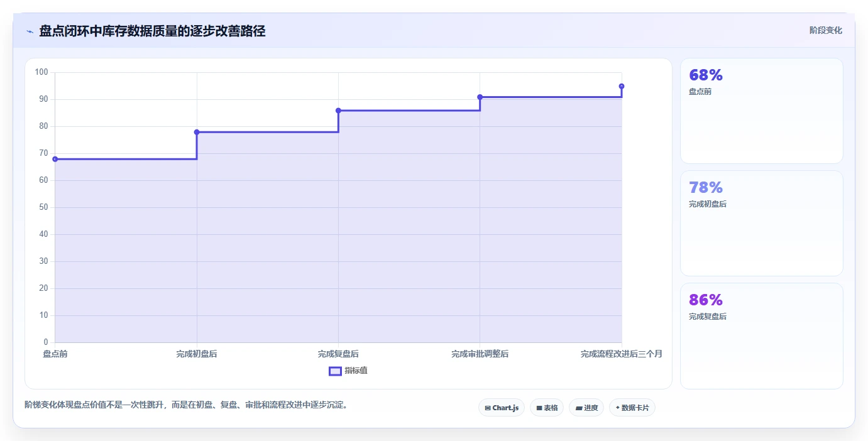Click the 表格 tag chip
This screenshot has width=868, height=441.
(x=546, y=408)
